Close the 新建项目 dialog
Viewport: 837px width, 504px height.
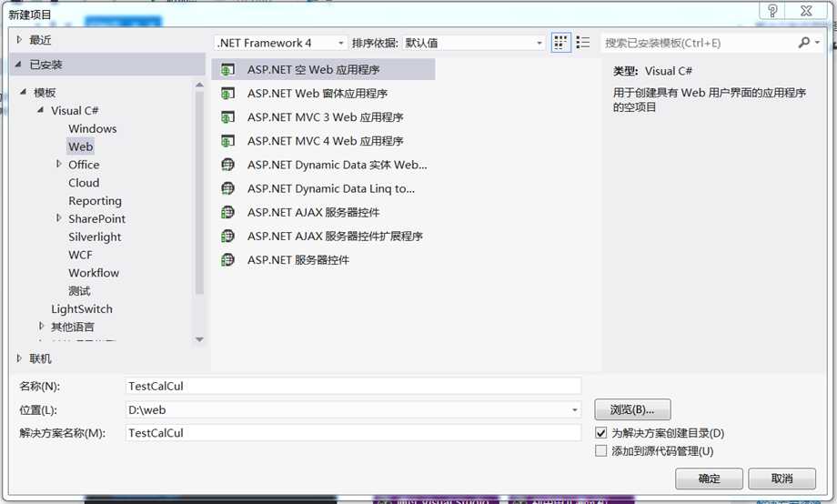[807, 10]
